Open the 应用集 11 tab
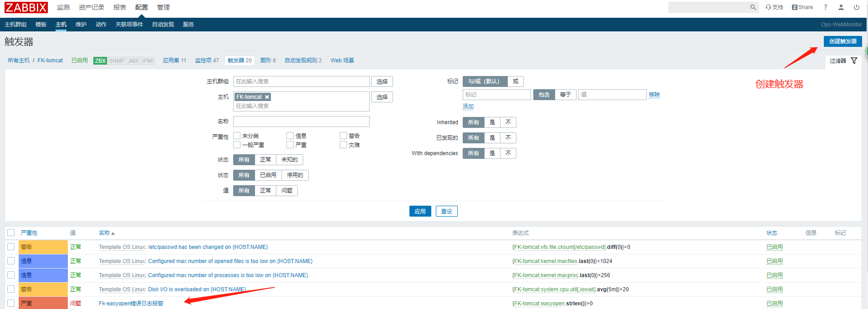The height and width of the screenshot is (309, 868). (x=174, y=61)
